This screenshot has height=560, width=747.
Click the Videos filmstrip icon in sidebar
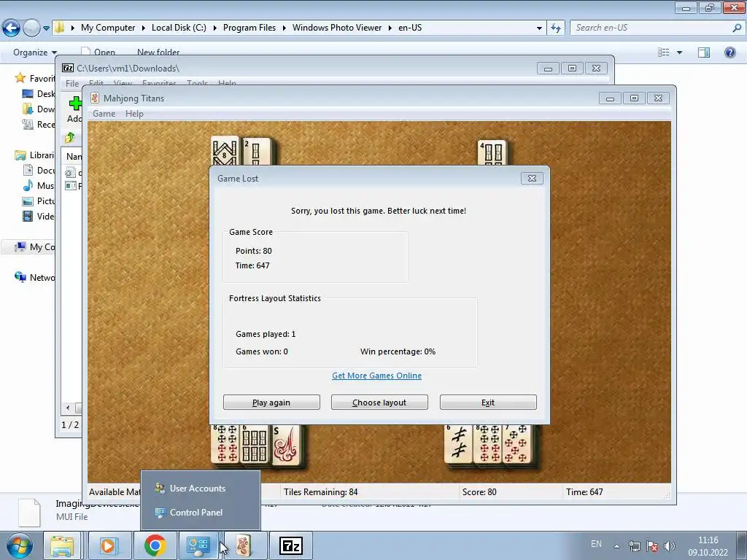coord(28,216)
